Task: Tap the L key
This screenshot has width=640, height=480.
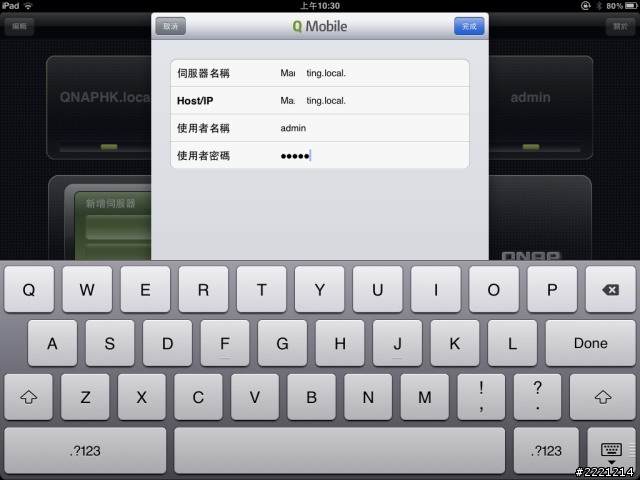Action: pos(512,343)
